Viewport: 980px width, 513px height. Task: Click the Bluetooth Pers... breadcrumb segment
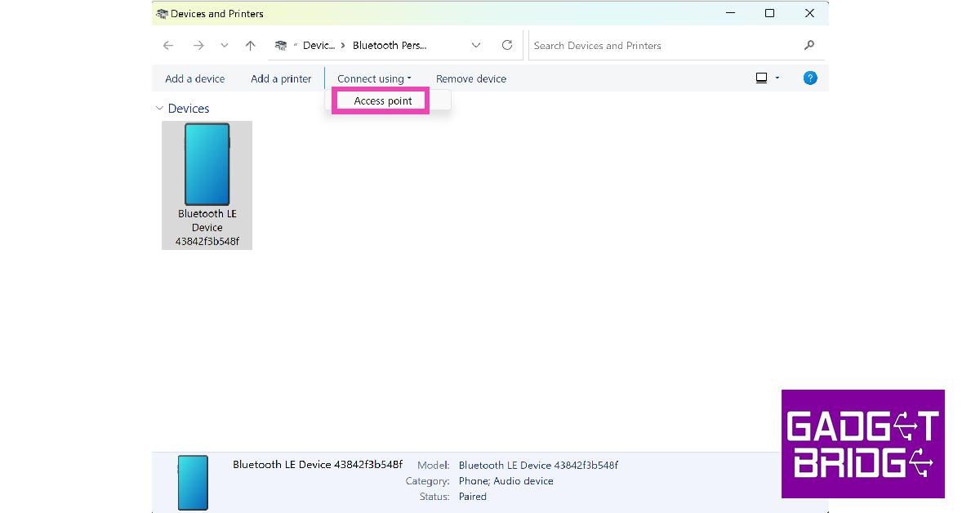point(390,46)
